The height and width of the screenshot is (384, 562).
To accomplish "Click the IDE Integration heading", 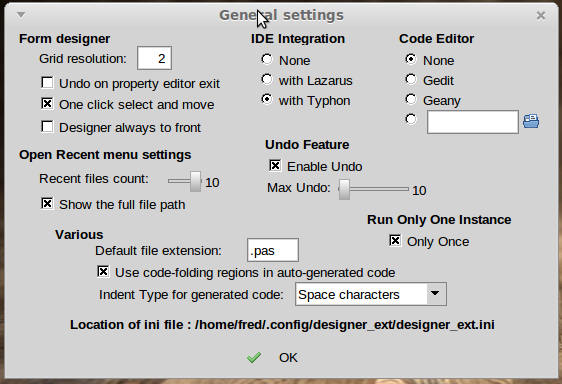I will coord(298,39).
